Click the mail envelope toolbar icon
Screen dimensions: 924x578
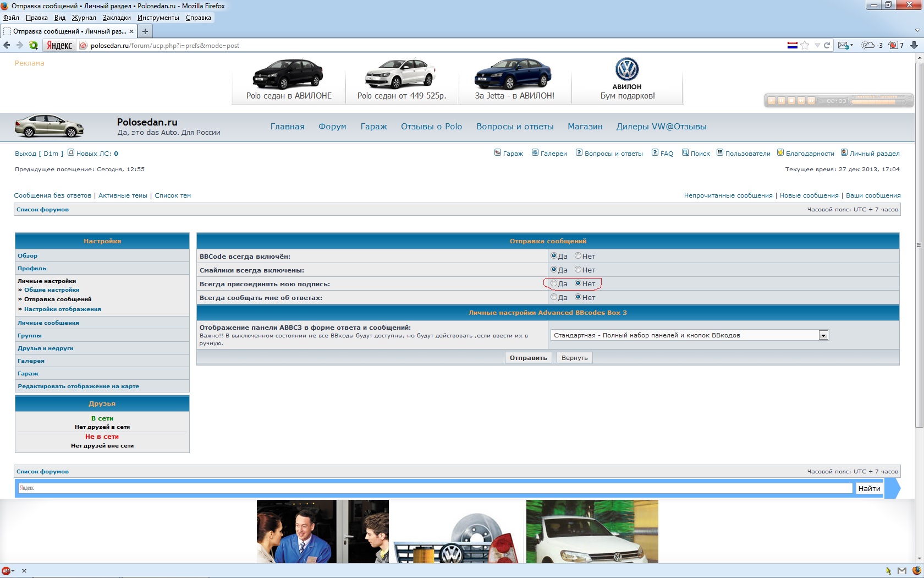pos(843,46)
